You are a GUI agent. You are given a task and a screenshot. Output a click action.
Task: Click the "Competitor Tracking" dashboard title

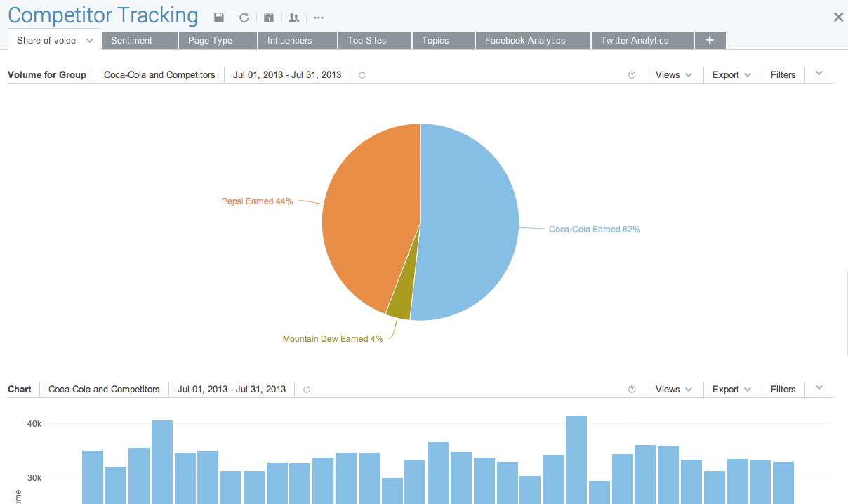click(x=103, y=16)
